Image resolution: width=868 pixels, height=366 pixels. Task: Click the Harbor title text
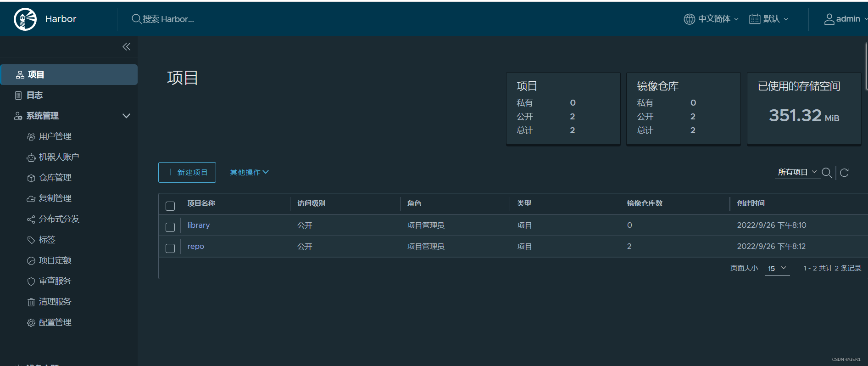[61, 19]
